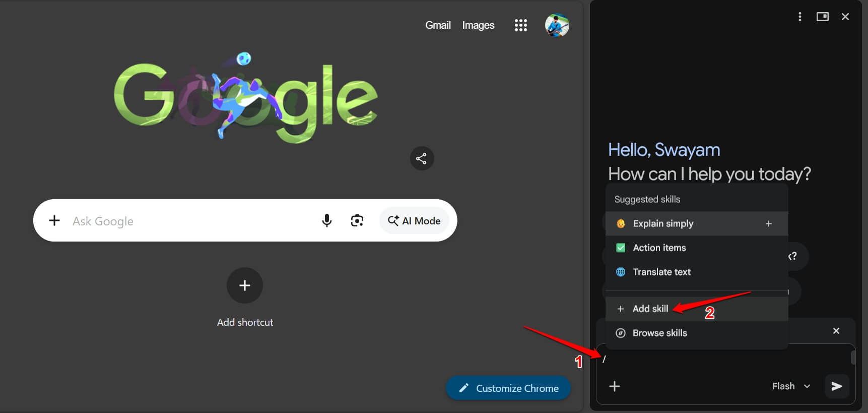Share the Google Doodle

[422, 158]
